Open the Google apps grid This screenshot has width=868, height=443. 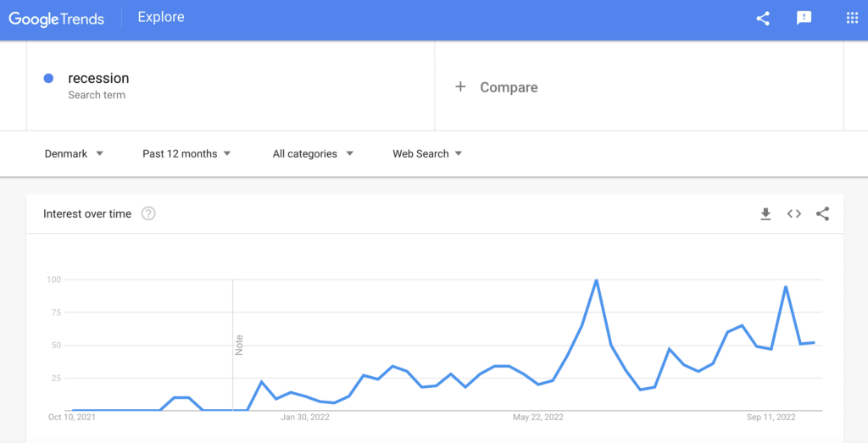[852, 18]
